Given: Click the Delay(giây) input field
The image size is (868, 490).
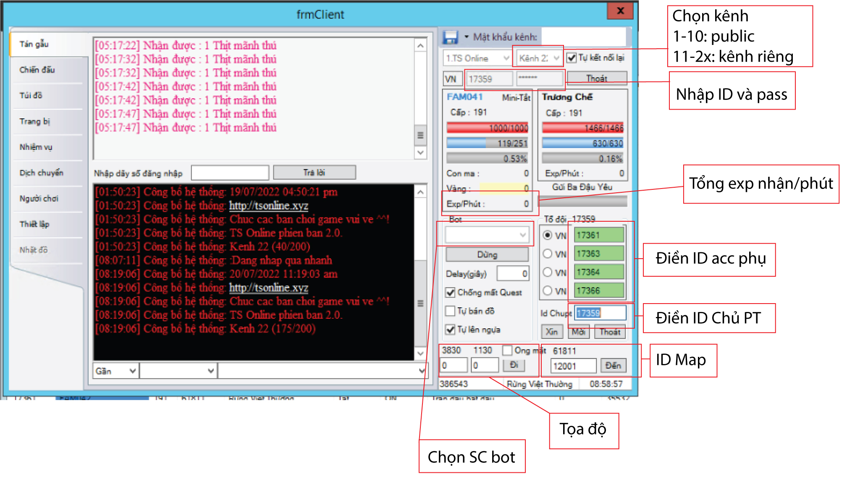Looking at the screenshot, I should 513,274.
